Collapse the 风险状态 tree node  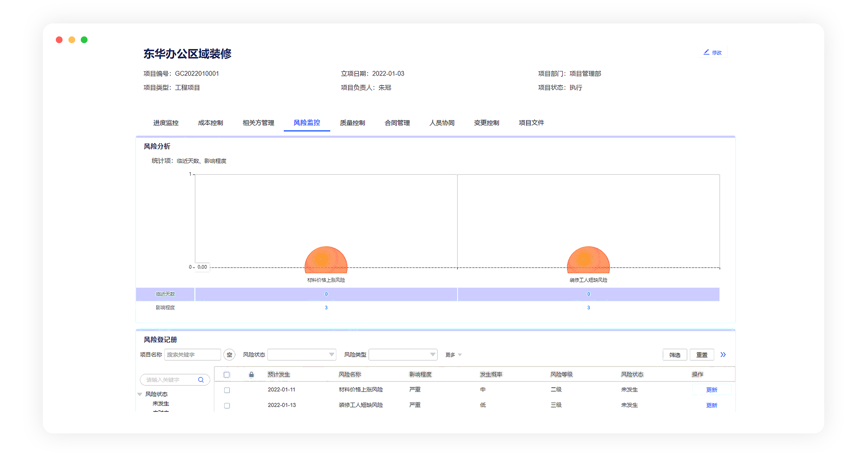click(x=140, y=394)
